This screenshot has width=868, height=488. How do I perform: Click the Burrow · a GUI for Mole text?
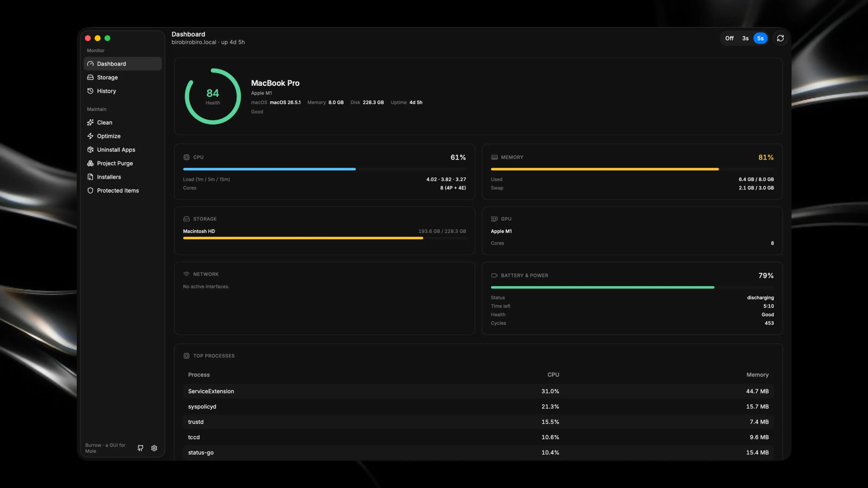tap(105, 448)
